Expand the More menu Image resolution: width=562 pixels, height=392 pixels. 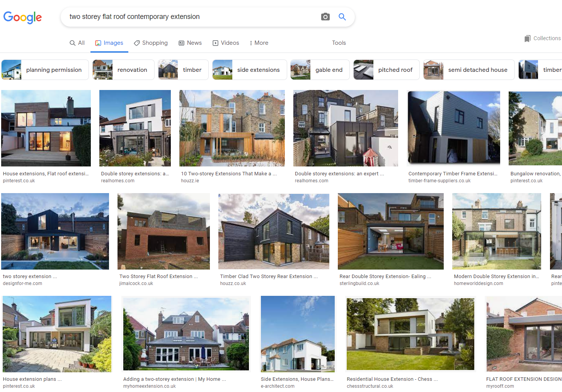[x=259, y=43]
